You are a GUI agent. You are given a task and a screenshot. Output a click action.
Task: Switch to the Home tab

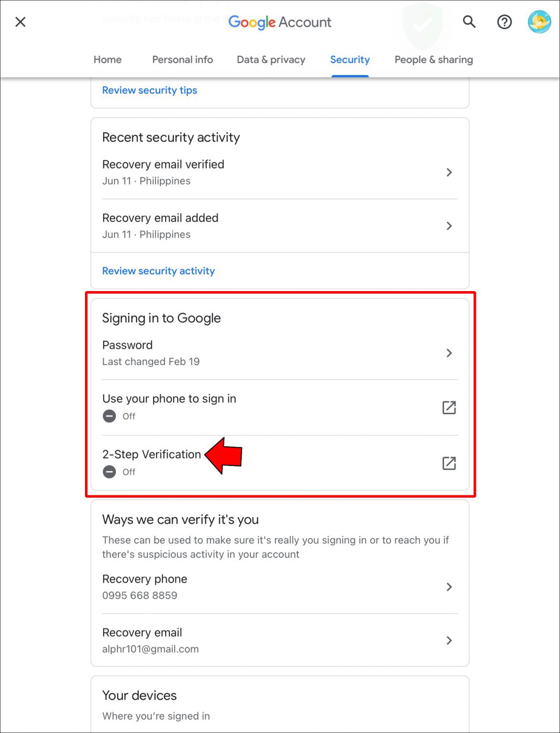click(107, 60)
